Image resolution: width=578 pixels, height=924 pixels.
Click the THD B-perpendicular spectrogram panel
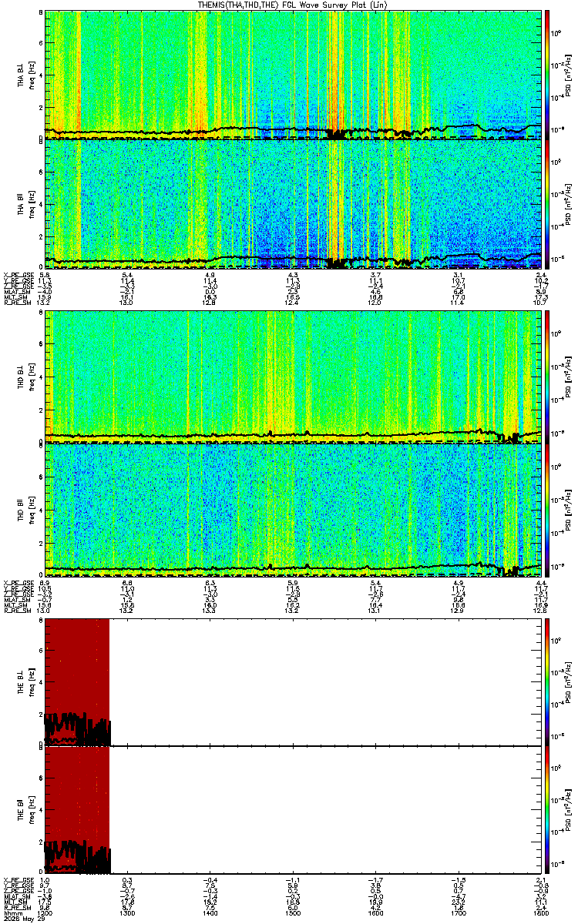pyautogui.click(x=294, y=378)
